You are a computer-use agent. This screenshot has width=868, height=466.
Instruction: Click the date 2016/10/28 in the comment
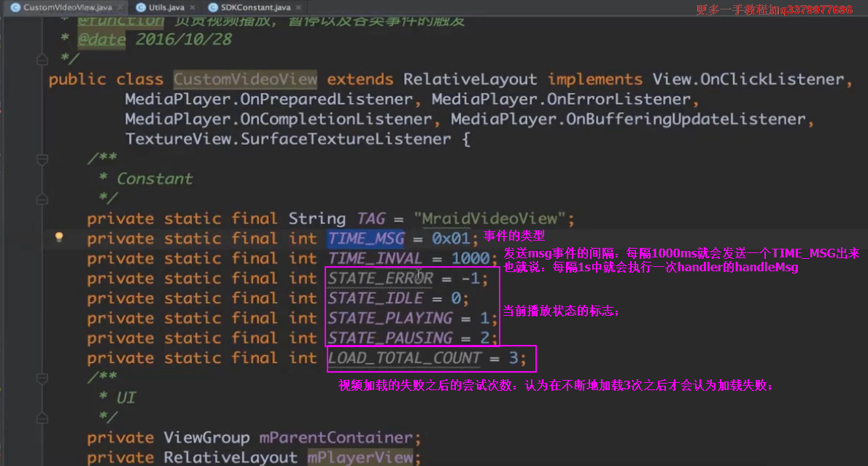183,39
